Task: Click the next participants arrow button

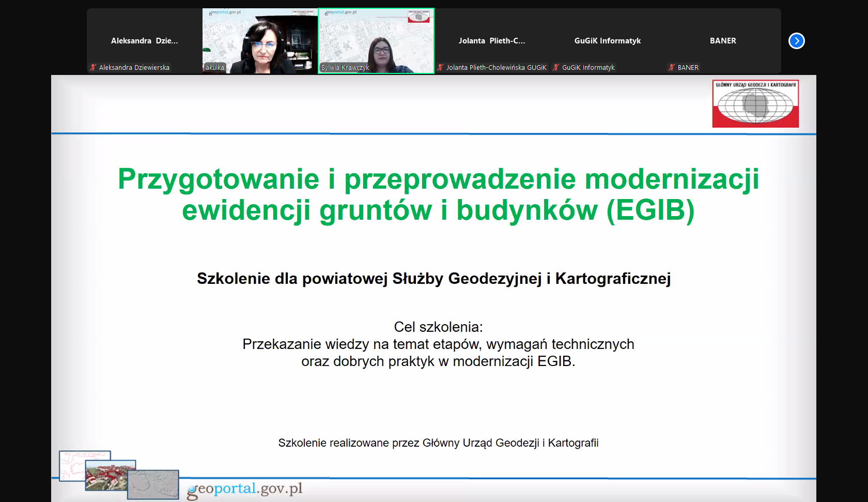Action: pos(796,41)
